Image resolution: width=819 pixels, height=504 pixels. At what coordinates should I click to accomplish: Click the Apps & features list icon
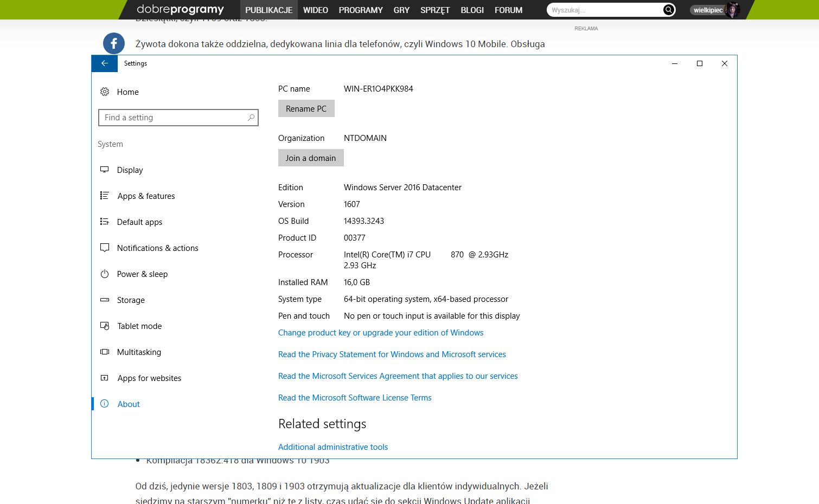(105, 196)
